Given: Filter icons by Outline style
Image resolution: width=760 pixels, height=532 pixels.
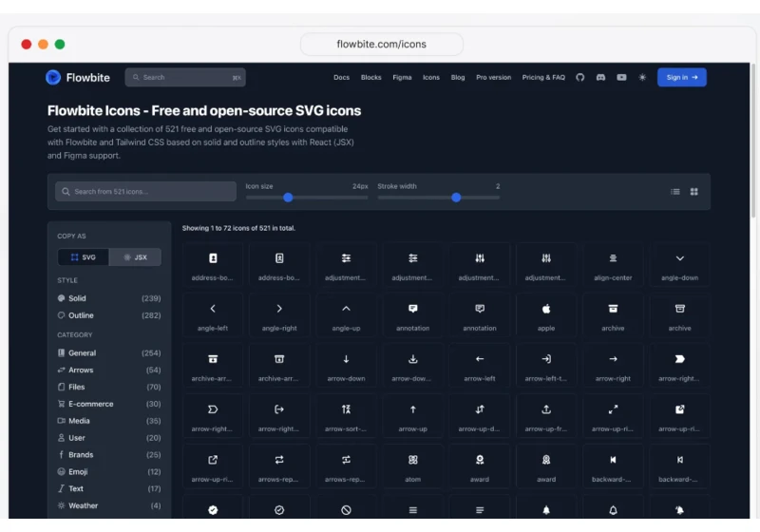Looking at the screenshot, I should click(109, 315).
